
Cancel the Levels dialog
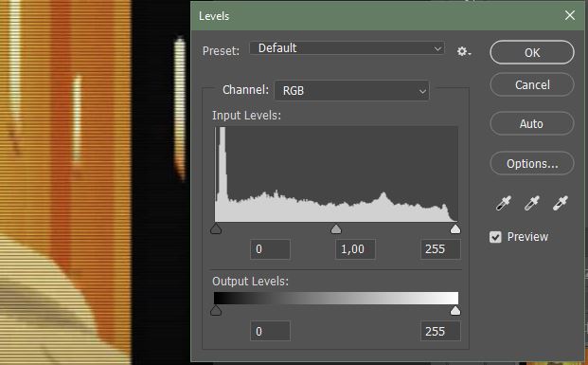(532, 85)
